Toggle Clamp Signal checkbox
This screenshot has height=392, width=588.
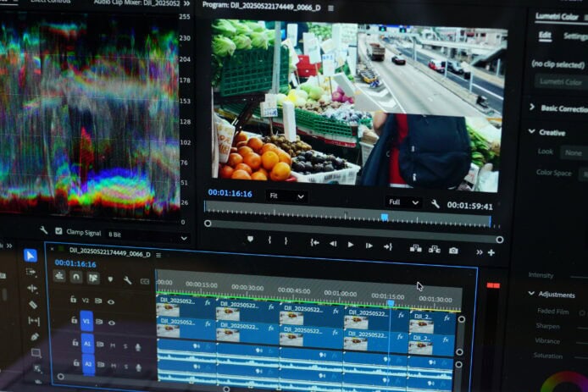[x=58, y=231]
